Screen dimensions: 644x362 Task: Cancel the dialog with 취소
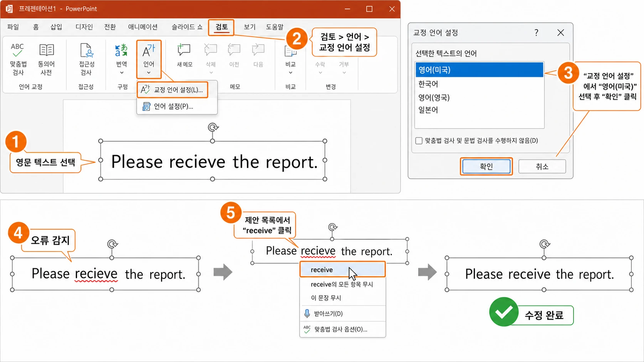click(x=542, y=167)
